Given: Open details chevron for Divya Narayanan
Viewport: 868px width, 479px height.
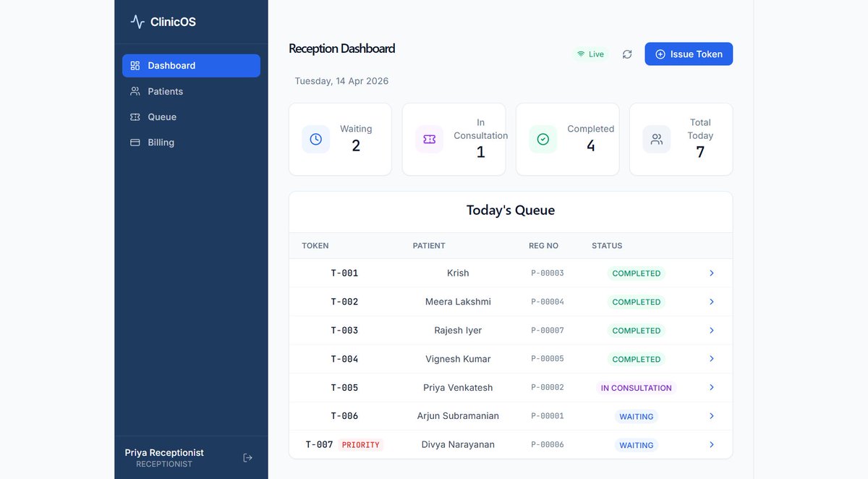Looking at the screenshot, I should click(711, 444).
